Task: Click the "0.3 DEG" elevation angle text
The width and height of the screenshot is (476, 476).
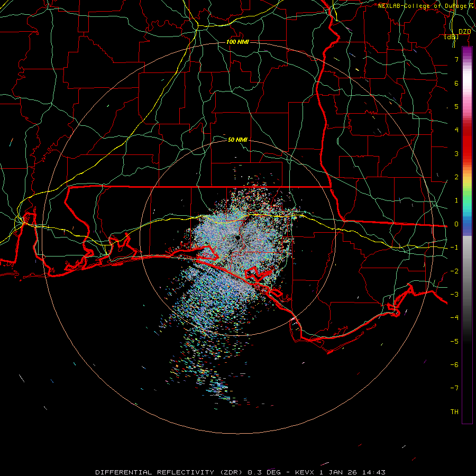Action: point(264,472)
